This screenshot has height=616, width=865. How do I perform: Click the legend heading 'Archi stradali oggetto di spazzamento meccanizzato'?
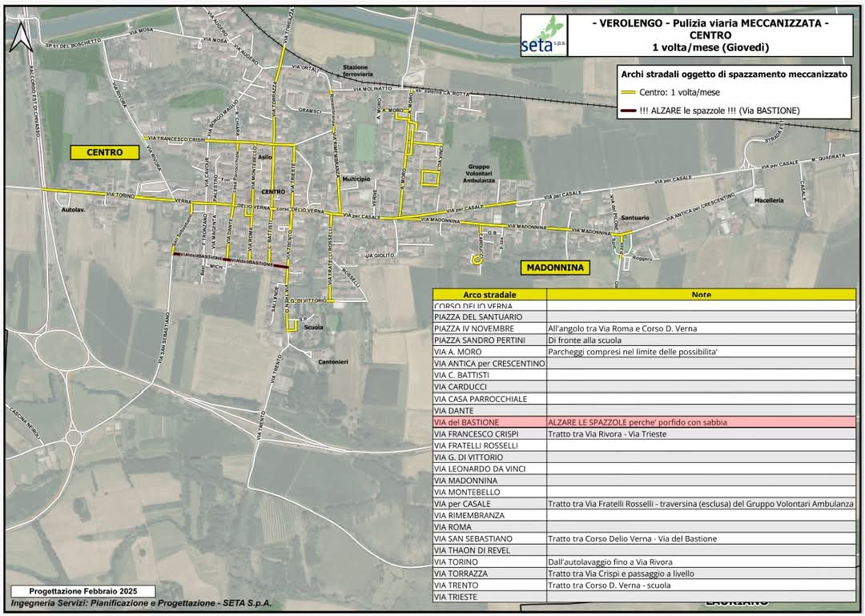tap(734, 74)
